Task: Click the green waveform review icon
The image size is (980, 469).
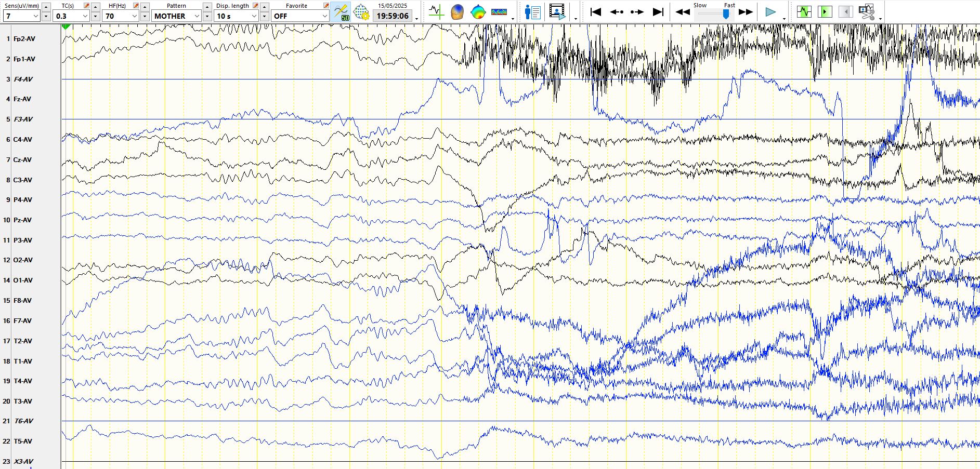Action: click(804, 11)
